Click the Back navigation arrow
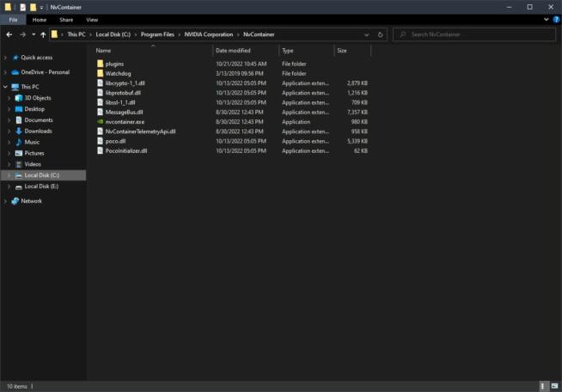 click(9, 34)
